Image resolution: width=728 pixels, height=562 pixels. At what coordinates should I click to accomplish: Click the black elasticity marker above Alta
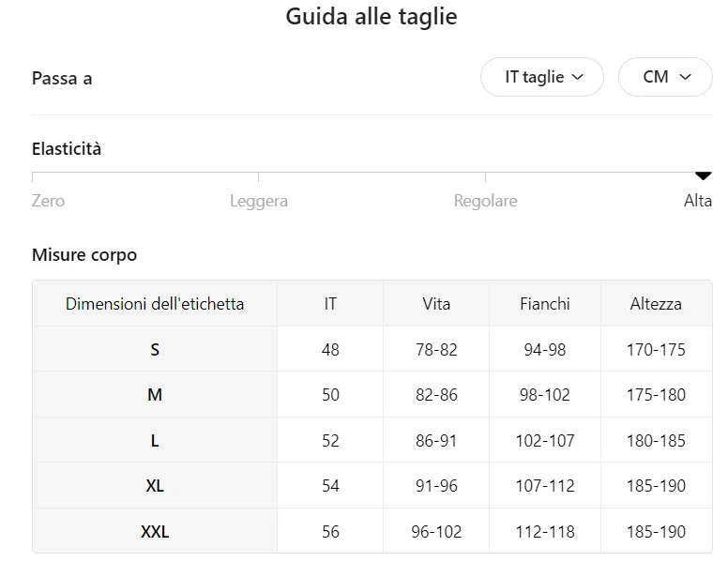[x=703, y=175]
